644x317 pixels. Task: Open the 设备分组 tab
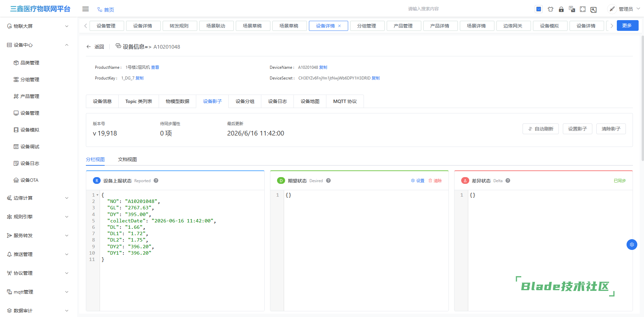click(x=245, y=101)
